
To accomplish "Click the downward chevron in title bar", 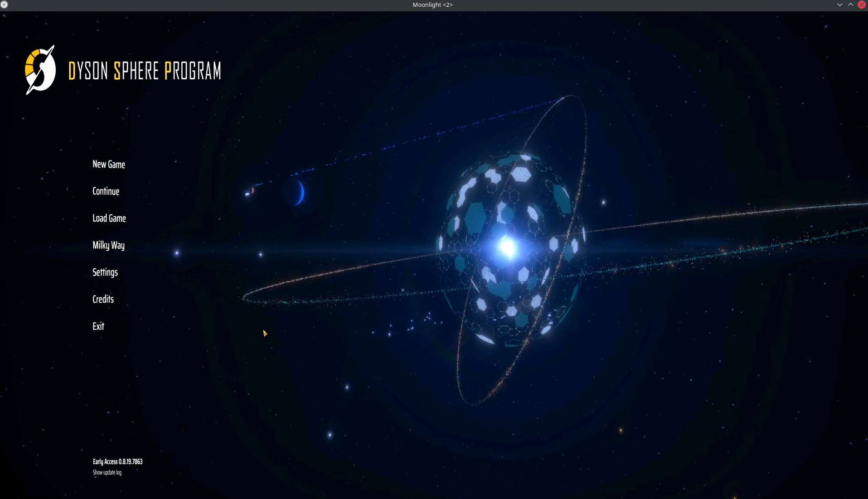I will pos(839,5).
